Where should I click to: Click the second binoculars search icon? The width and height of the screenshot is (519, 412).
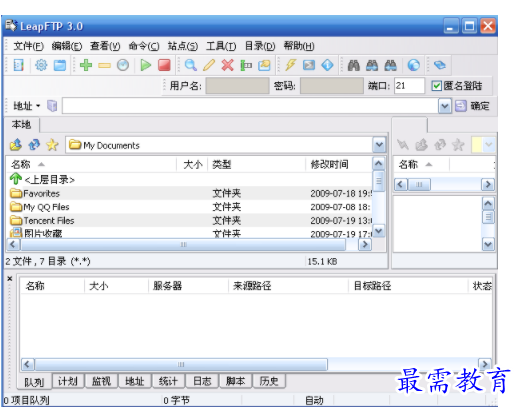point(372,65)
